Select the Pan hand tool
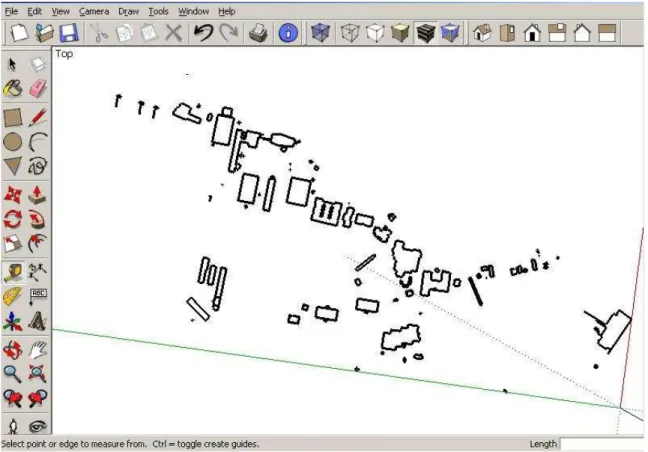Image resolution: width=648 pixels, height=452 pixels. [38, 350]
